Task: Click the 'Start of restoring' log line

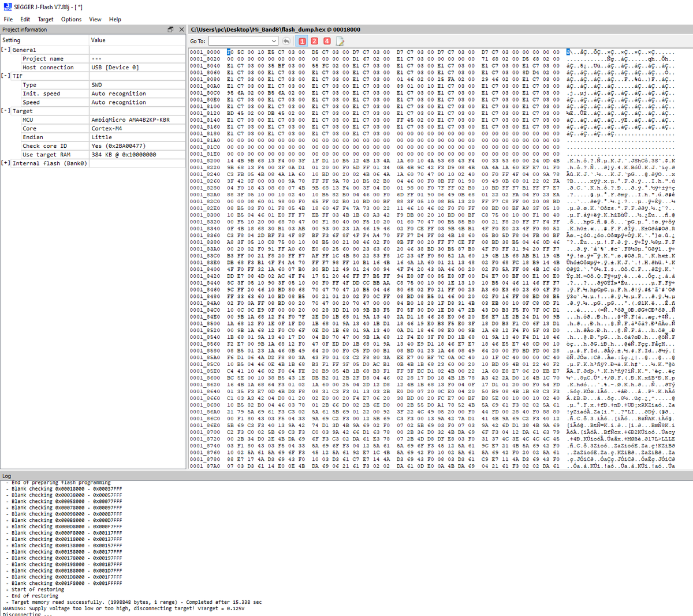Action: 38,589
